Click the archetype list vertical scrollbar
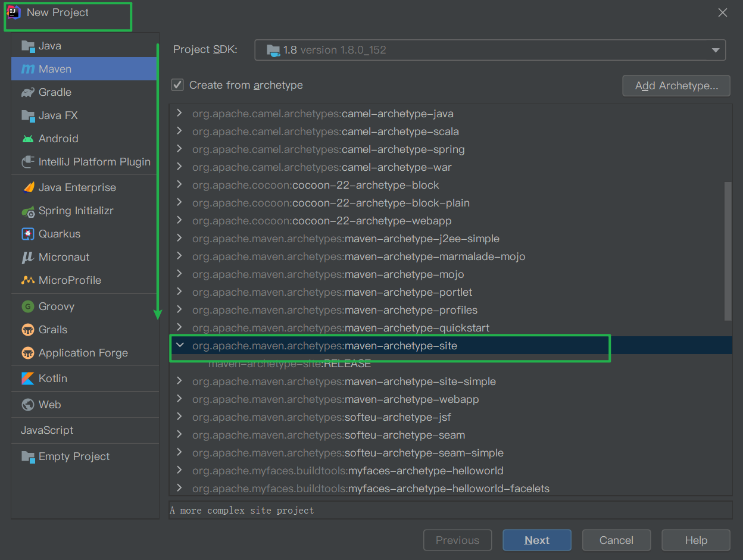This screenshot has width=743, height=560. [x=728, y=251]
